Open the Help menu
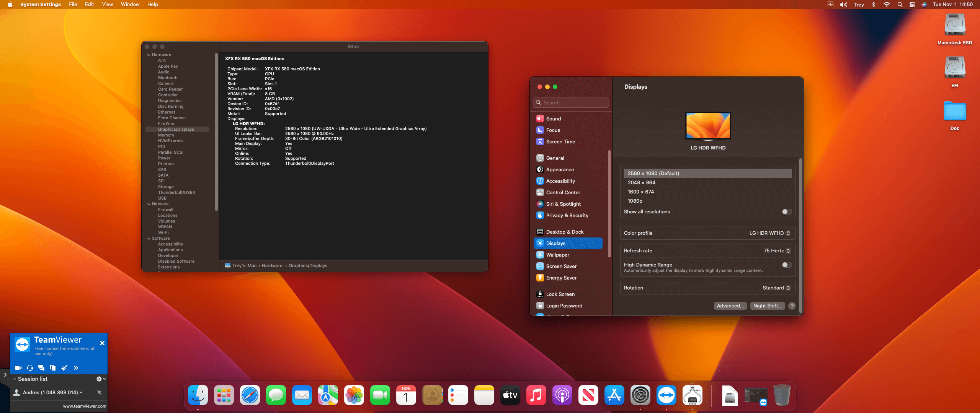Screen dimensions: 980x413 [x=153, y=5]
